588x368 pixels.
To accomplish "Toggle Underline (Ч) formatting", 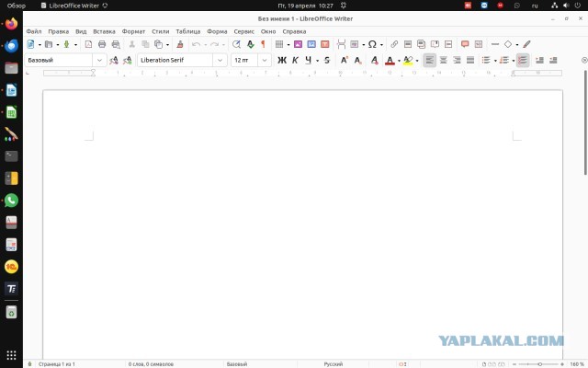I will (309, 60).
